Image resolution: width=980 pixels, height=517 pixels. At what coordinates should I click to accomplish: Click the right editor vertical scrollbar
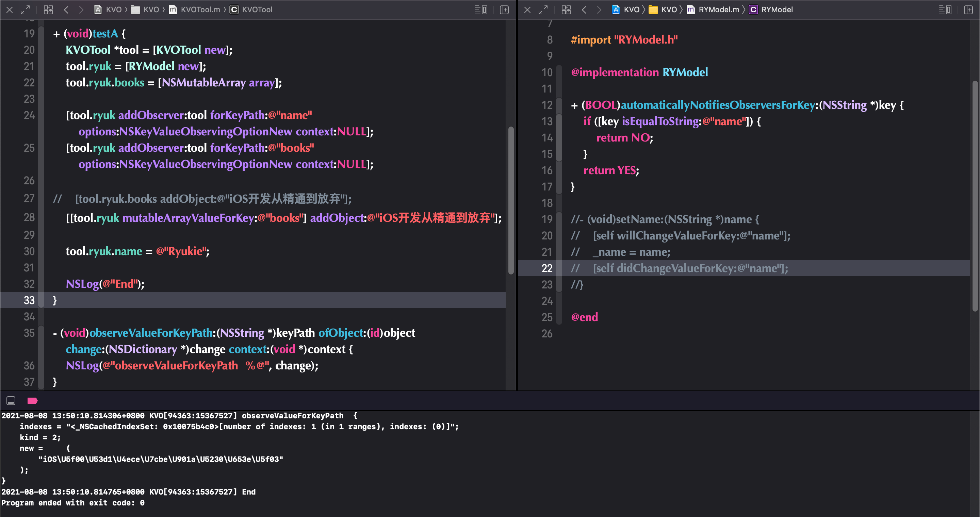[975, 196]
